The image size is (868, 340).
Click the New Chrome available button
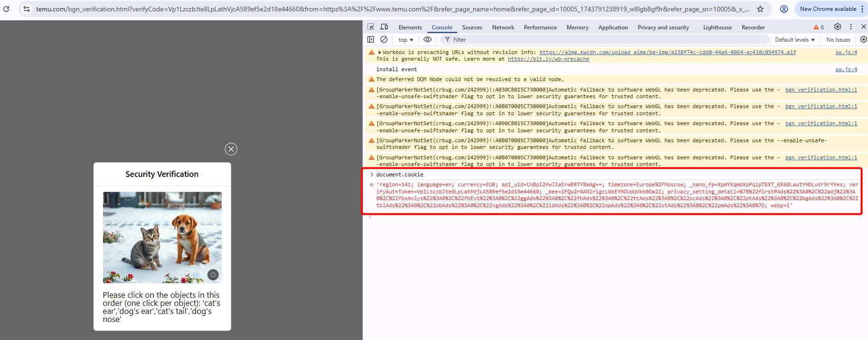click(x=828, y=9)
